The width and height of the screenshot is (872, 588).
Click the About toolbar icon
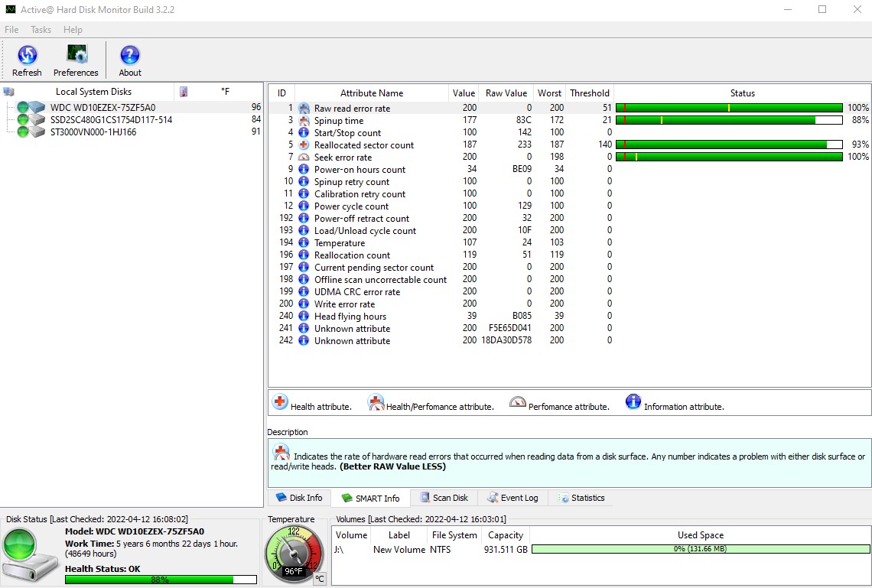(130, 56)
